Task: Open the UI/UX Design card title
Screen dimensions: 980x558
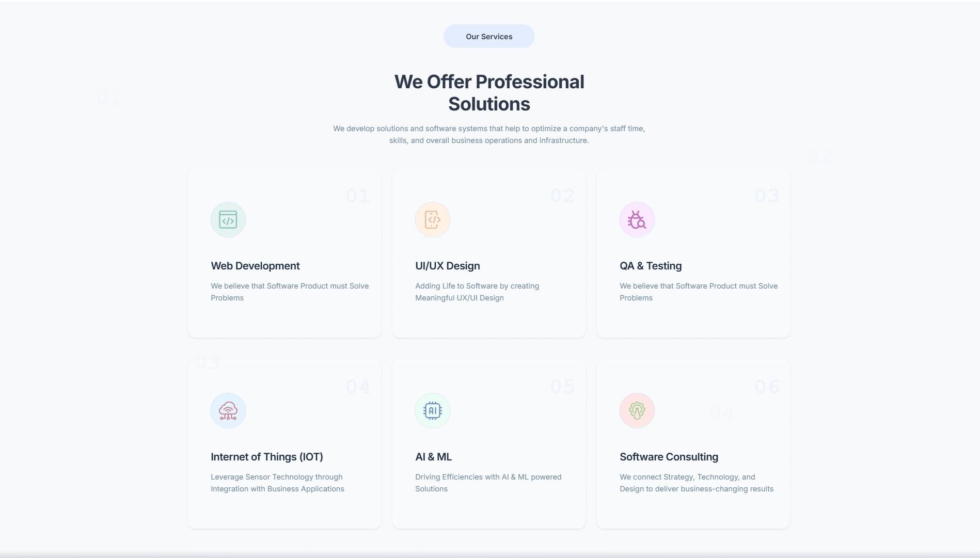Action: point(447,266)
